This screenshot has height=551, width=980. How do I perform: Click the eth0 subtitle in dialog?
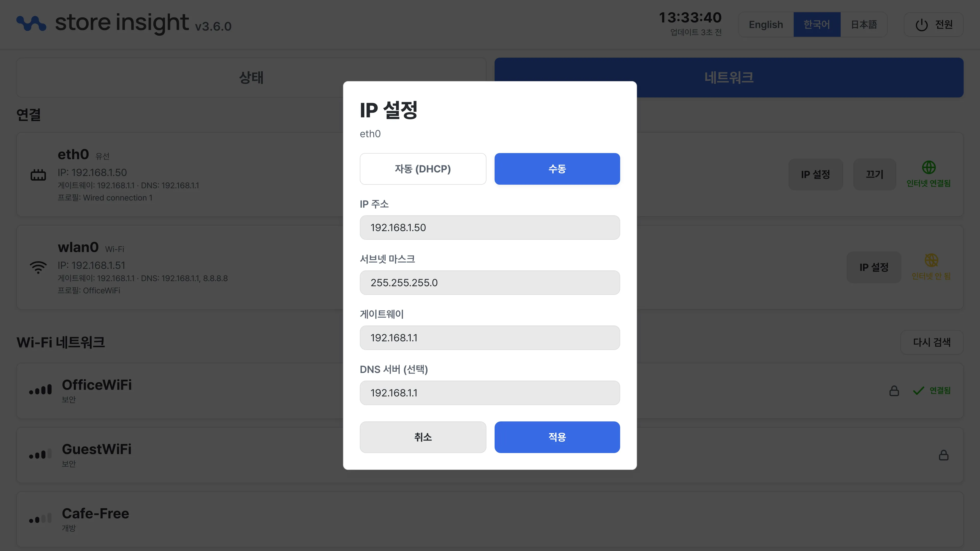[x=370, y=134]
